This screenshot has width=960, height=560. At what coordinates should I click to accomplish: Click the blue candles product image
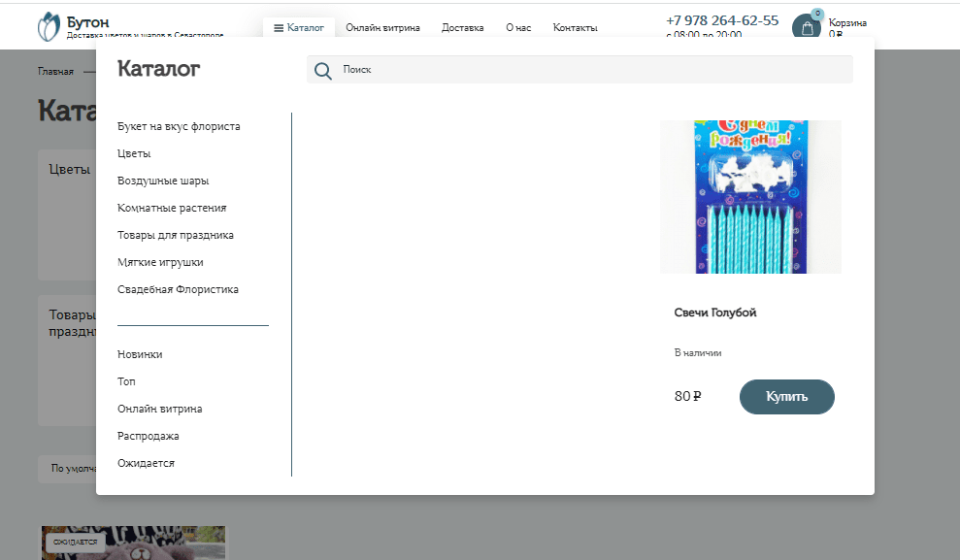tap(750, 197)
